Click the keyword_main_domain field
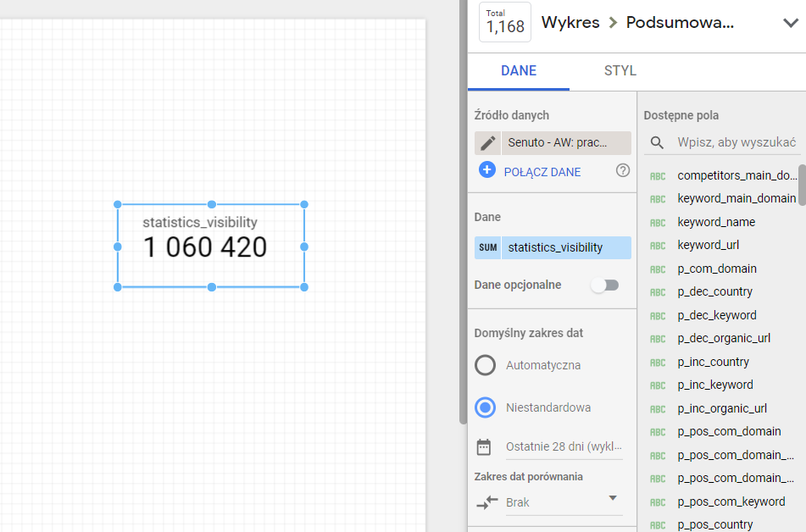Image resolution: width=806 pixels, height=532 pixels. tap(737, 198)
